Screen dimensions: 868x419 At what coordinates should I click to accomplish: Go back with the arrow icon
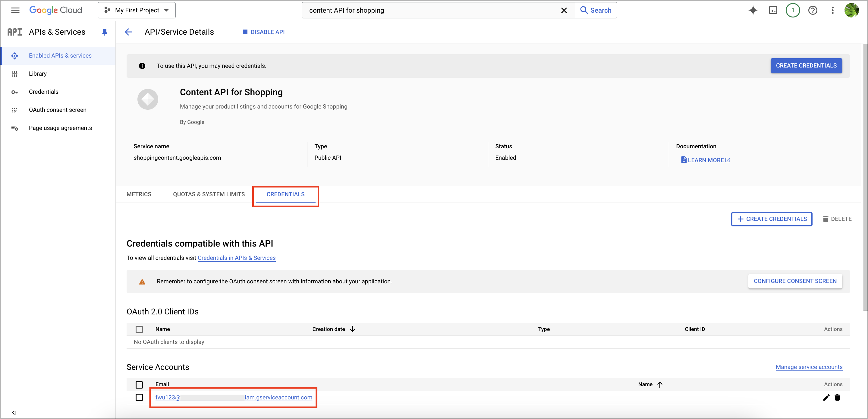pos(128,32)
